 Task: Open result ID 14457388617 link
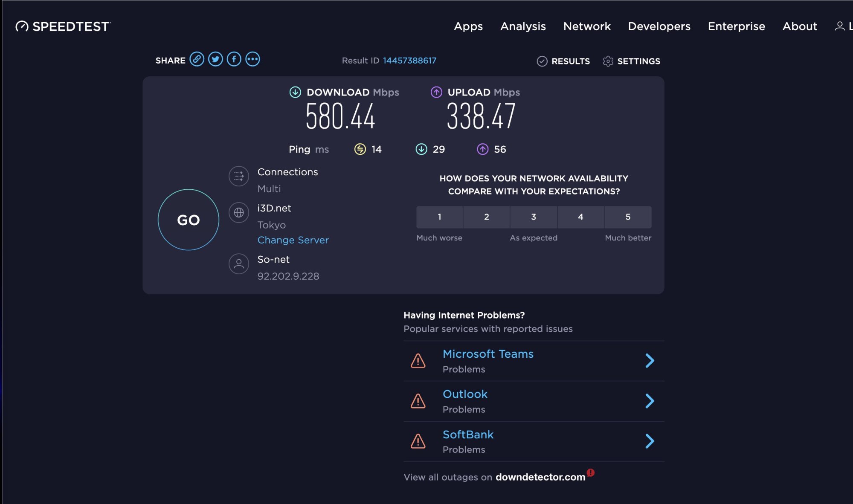409,61
